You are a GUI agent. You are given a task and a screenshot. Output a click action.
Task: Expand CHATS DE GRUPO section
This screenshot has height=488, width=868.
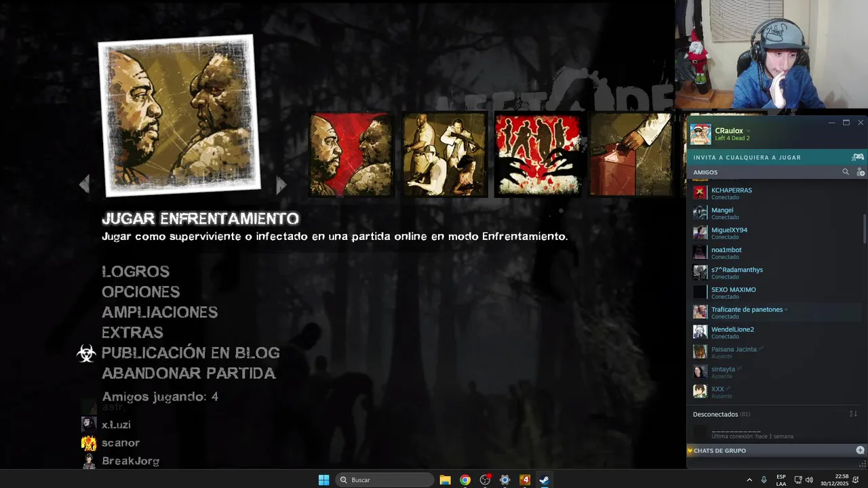point(719,451)
